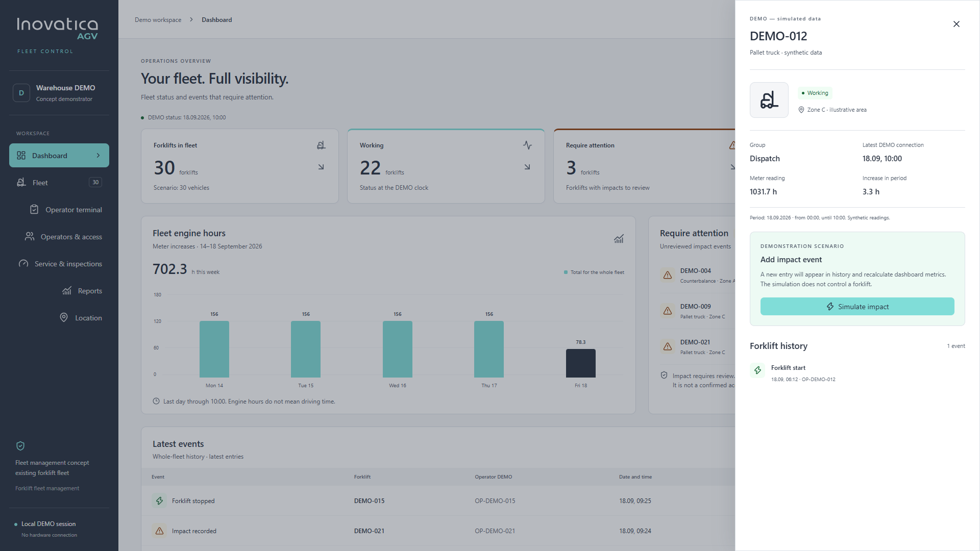
Task: Click the Require attention summary card
Action: (x=645, y=166)
